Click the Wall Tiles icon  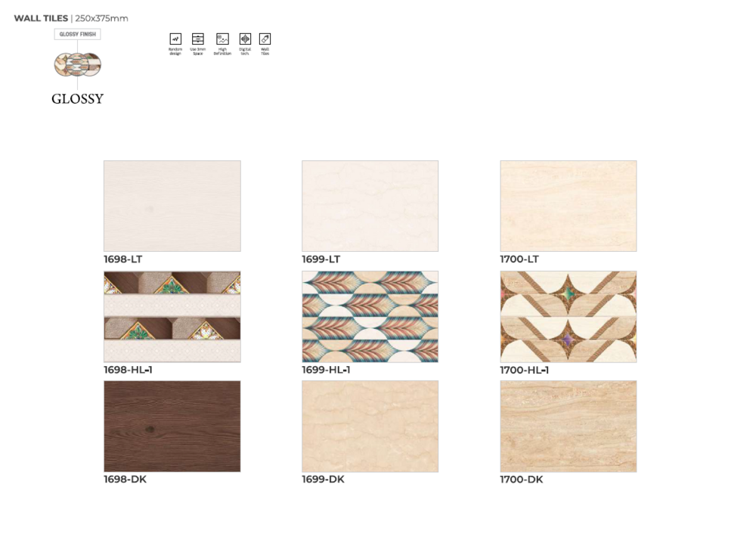point(265,39)
